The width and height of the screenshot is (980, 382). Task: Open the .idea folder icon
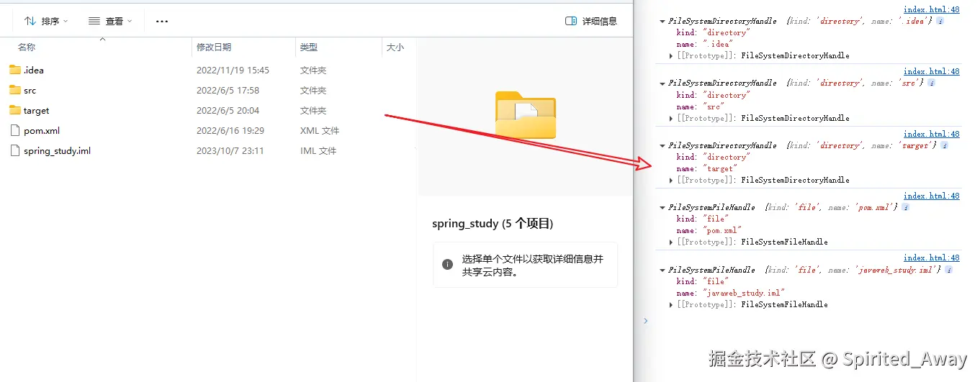[15, 70]
